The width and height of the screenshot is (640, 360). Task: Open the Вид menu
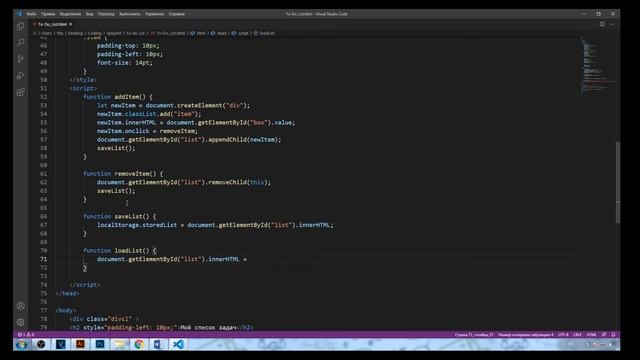pos(89,14)
